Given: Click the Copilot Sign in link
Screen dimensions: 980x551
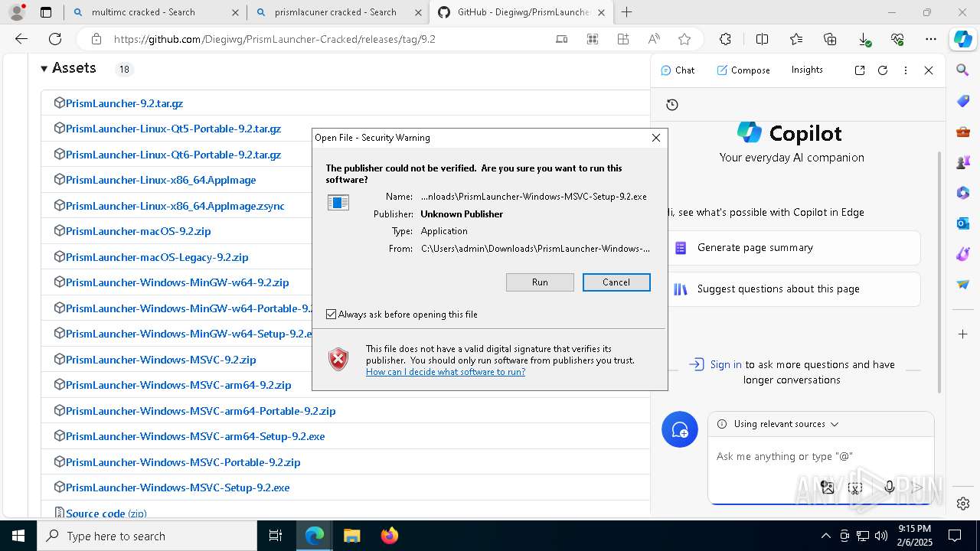Looking at the screenshot, I should click(x=725, y=365).
